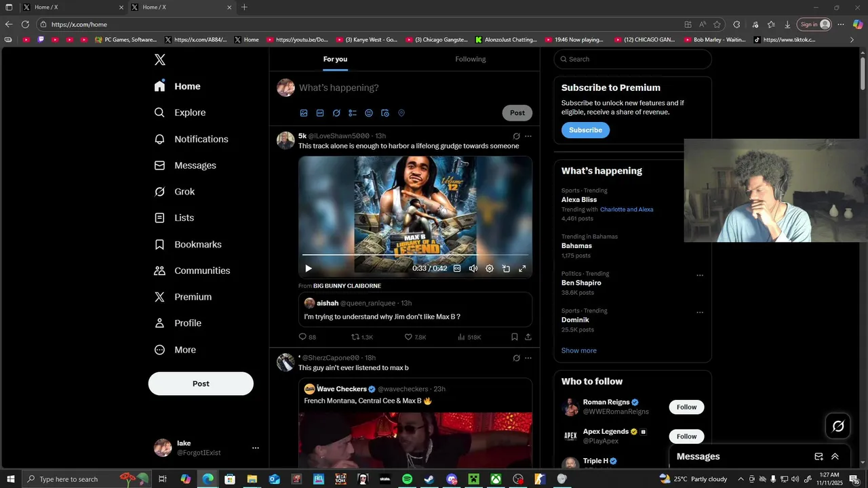
Task: View analytics showing 518K views
Action: (469, 337)
